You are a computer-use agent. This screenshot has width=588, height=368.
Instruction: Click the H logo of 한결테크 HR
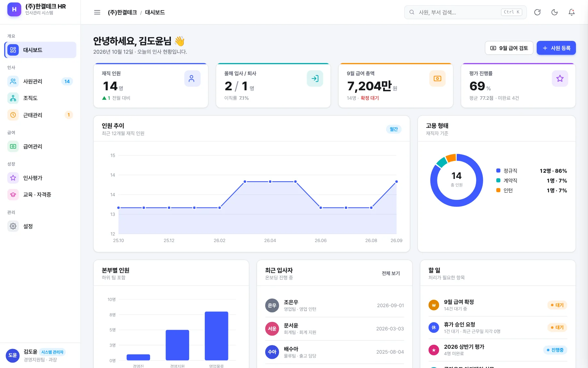pyautogui.click(x=14, y=9)
